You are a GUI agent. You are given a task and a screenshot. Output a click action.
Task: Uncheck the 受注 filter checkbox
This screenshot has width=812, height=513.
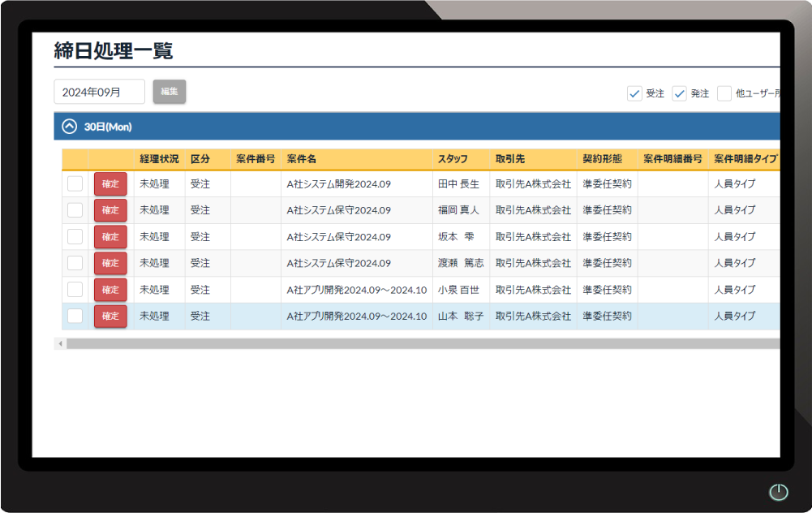(x=634, y=93)
